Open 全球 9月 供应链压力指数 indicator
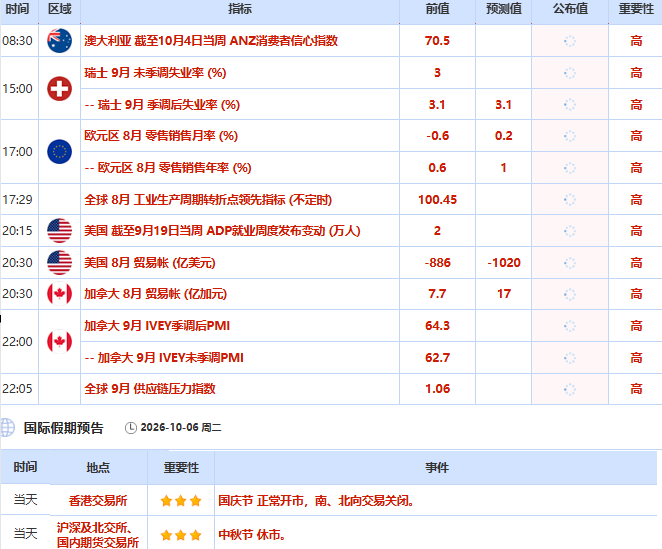This screenshot has height=549, width=662. 150,389
